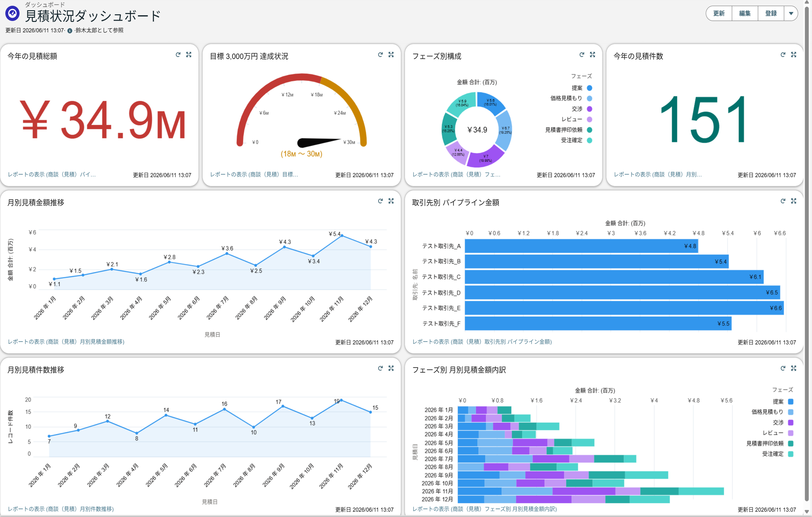Expand 取引先別 パイプライン金額 widget to fullscreen
The width and height of the screenshot is (812, 517).
tap(793, 201)
